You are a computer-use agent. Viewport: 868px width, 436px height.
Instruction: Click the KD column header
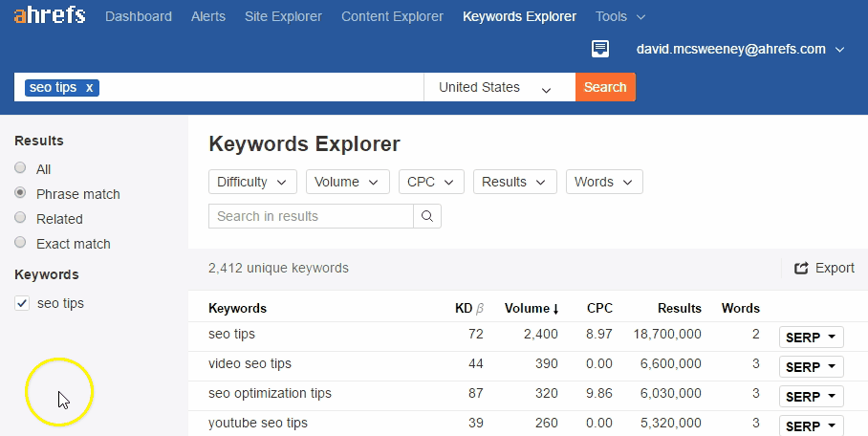pyautogui.click(x=469, y=309)
